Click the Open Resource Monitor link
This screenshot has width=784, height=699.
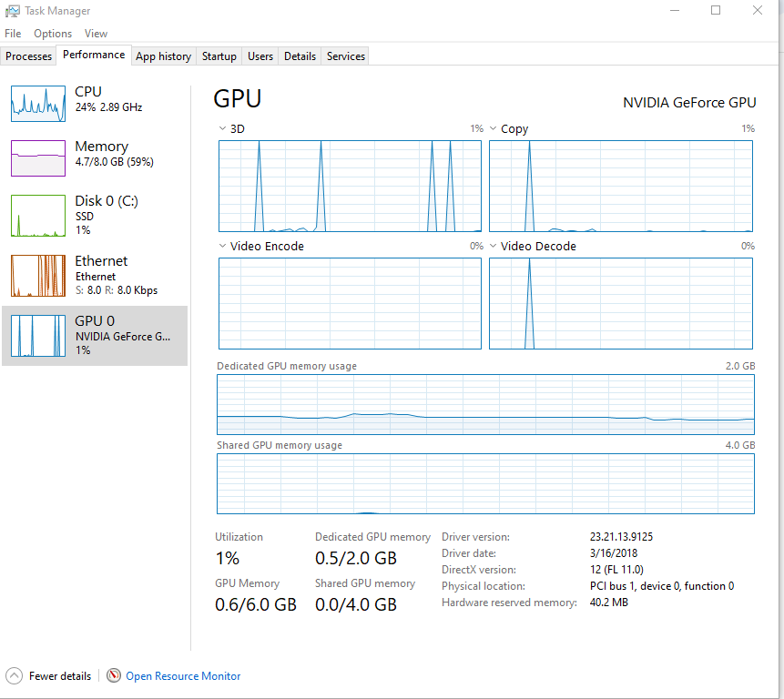183,676
